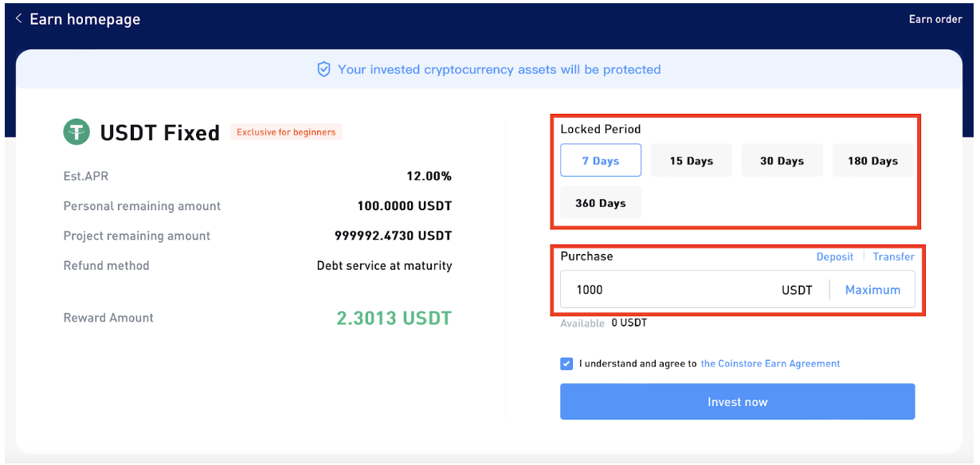This screenshot has width=980, height=465.
Task: Select the 15 Days locked period
Action: pos(692,160)
